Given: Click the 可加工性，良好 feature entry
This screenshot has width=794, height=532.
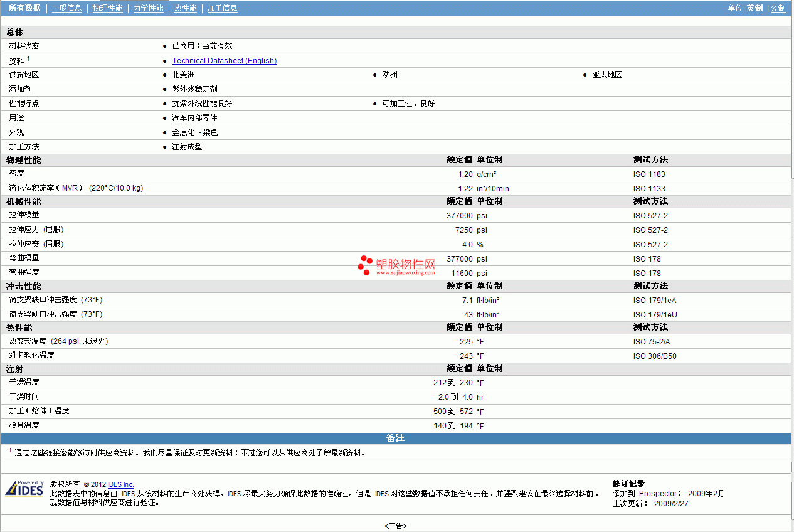Looking at the screenshot, I should click(408, 104).
